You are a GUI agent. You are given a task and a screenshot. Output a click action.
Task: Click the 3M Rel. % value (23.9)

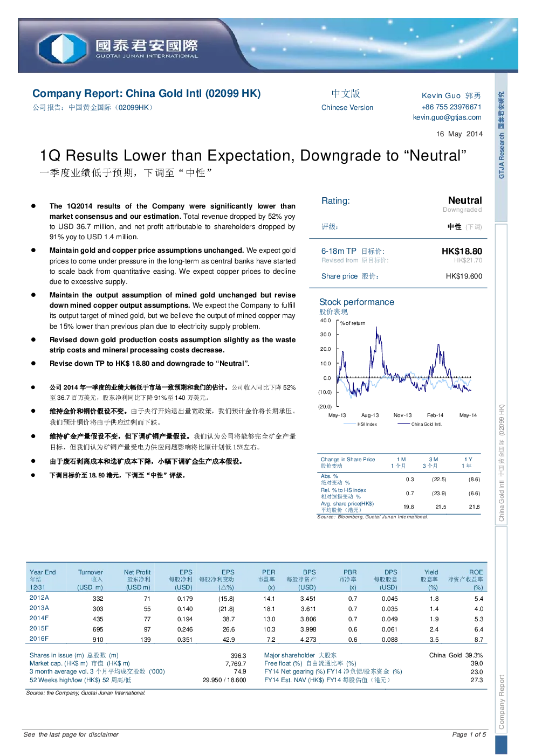438,493
